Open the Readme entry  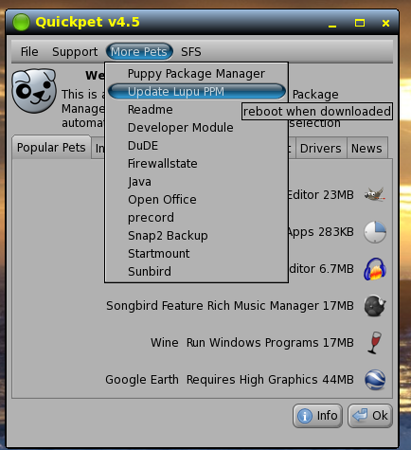(x=197, y=110)
